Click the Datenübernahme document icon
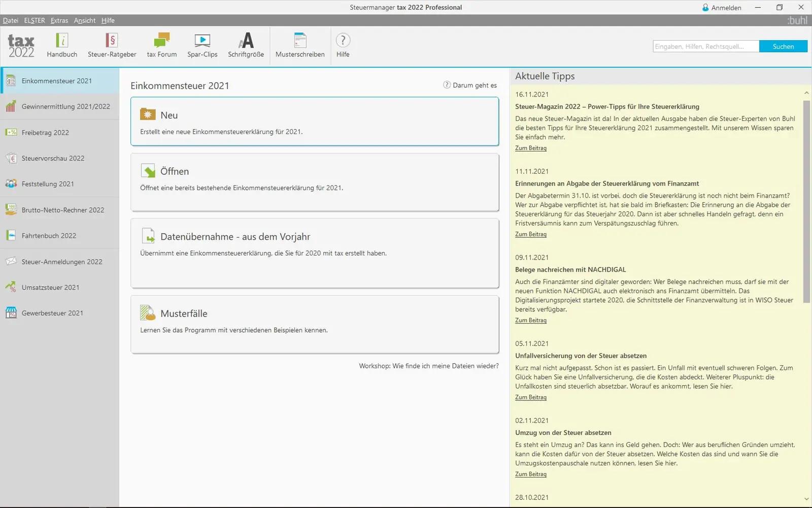This screenshot has width=812, height=508. point(148,236)
